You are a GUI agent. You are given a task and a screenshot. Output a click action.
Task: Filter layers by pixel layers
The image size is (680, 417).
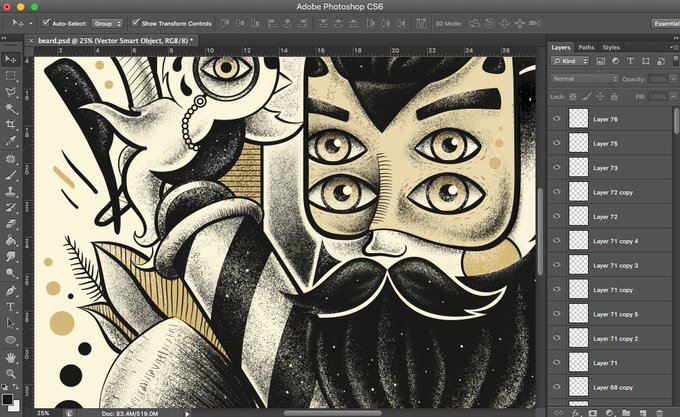click(601, 61)
